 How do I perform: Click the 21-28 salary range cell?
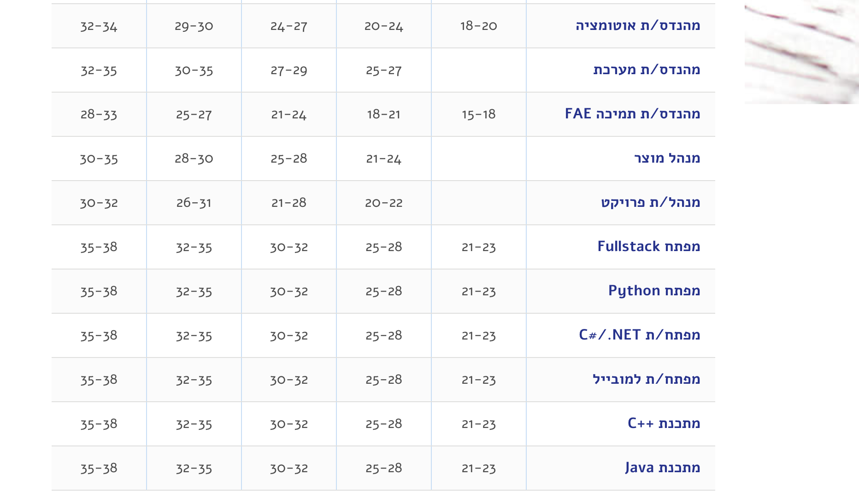pos(288,203)
